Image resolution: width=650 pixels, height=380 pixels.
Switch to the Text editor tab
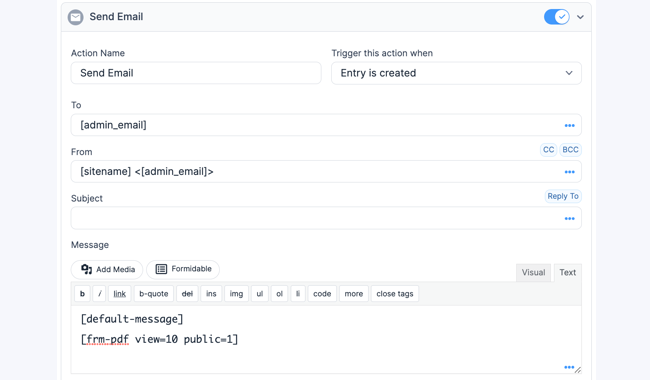point(568,272)
